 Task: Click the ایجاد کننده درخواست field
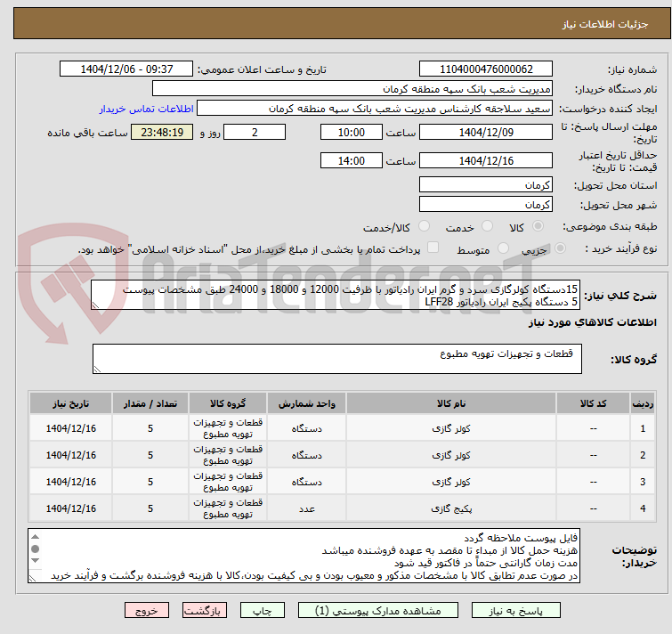tap(375, 109)
